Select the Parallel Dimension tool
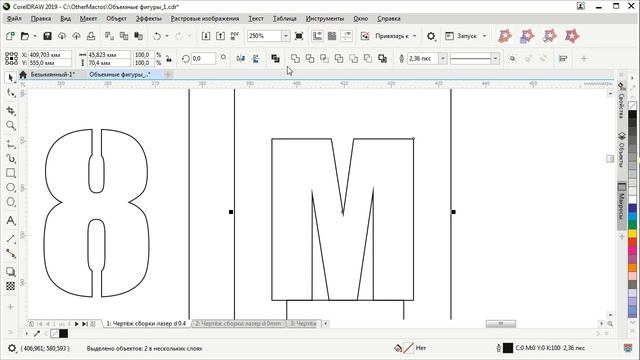Image resolution: width=640 pixels, height=360 pixels. (11, 239)
